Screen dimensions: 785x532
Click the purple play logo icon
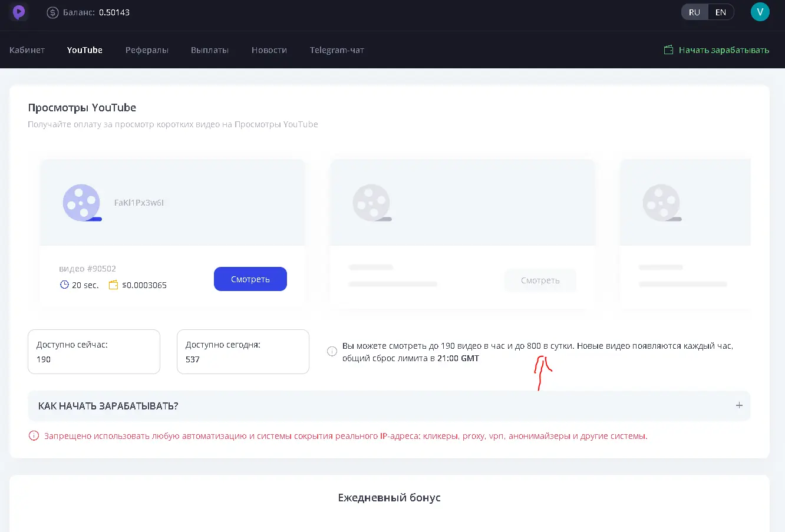coord(19,12)
